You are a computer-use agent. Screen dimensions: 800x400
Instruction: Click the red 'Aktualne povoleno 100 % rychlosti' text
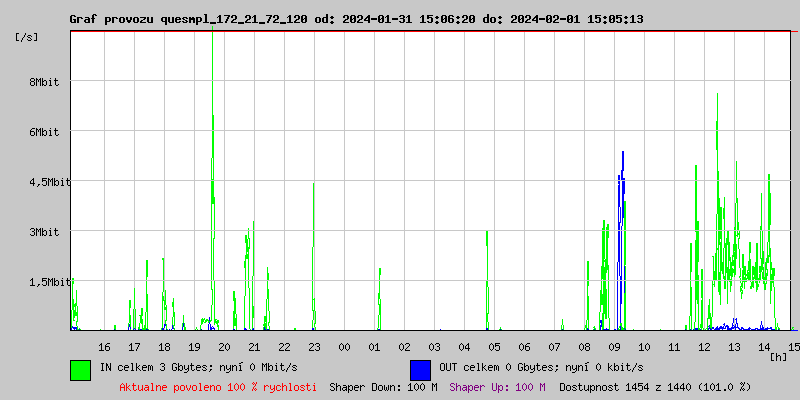pos(218,387)
